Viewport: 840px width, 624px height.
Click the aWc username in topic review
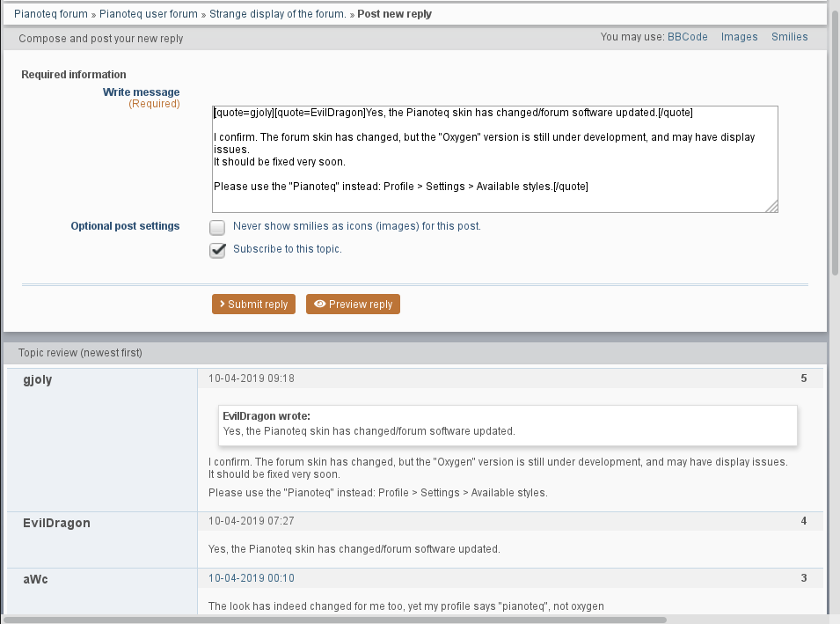[x=35, y=579]
